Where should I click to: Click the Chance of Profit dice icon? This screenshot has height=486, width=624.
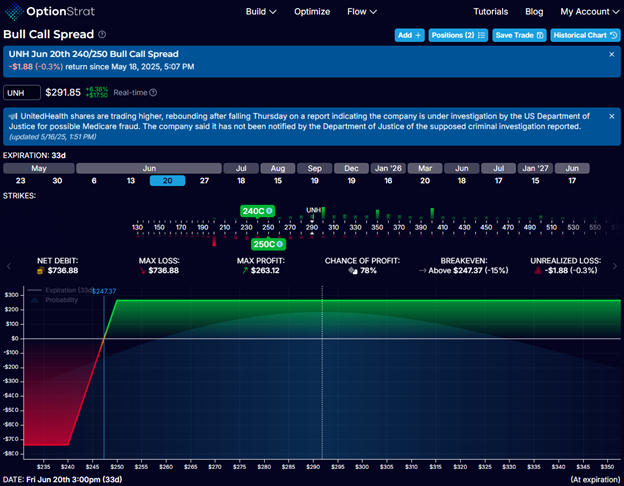point(353,271)
